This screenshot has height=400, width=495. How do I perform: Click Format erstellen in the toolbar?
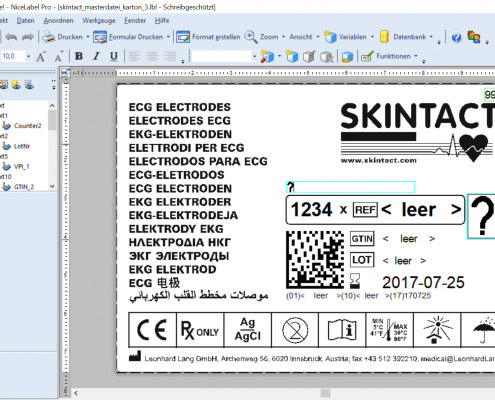pos(208,37)
